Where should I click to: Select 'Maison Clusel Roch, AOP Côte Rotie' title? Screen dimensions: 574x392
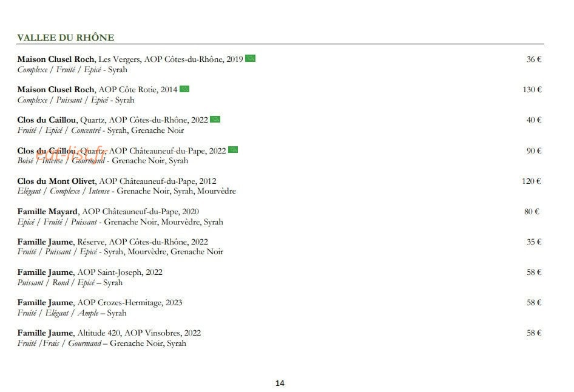pyautogui.click(x=97, y=90)
